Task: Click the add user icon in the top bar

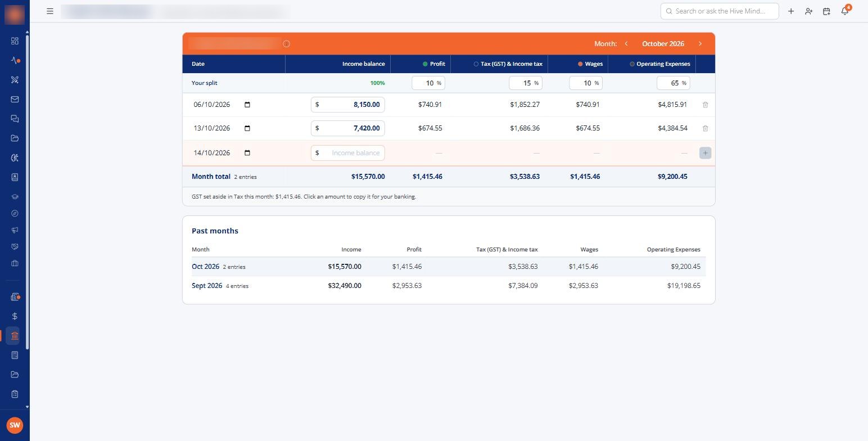Action: (x=808, y=11)
